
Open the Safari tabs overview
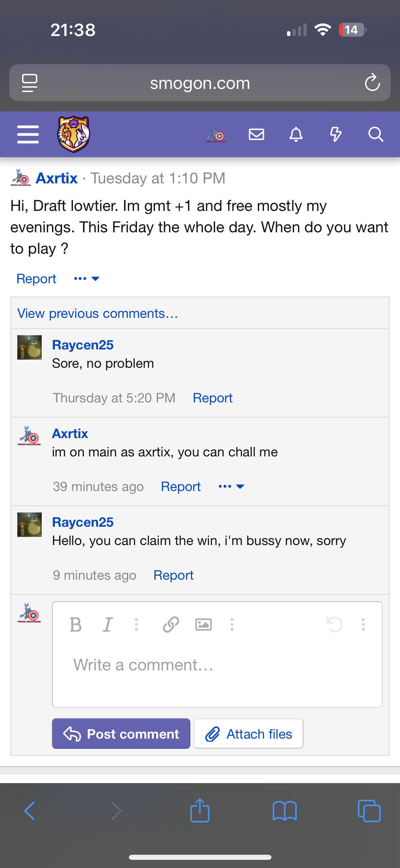tap(369, 811)
